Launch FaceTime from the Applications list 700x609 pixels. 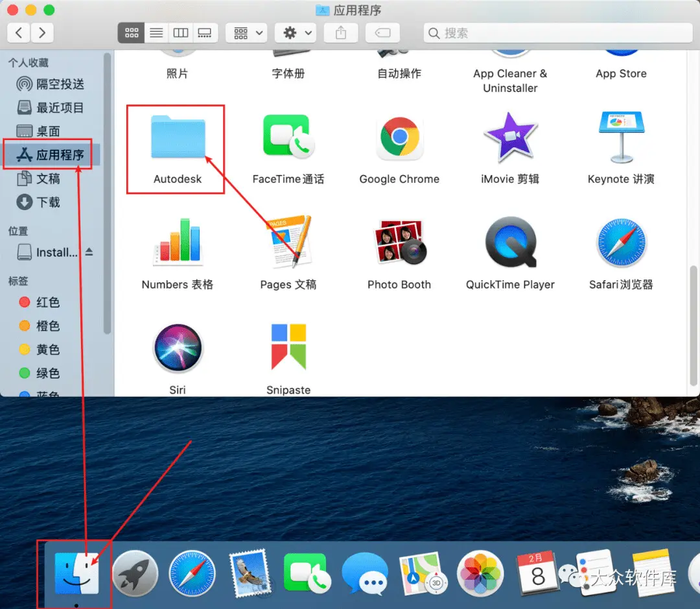(x=288, y=136)
